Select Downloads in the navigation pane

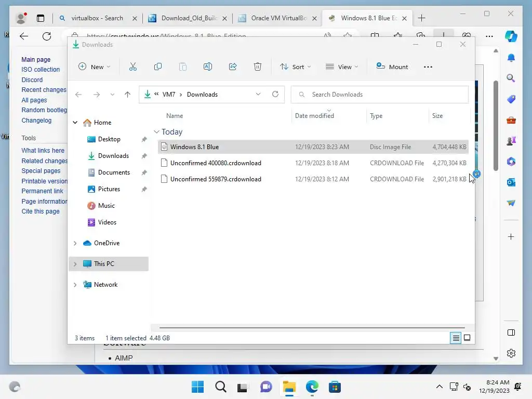tap(114, 156)
